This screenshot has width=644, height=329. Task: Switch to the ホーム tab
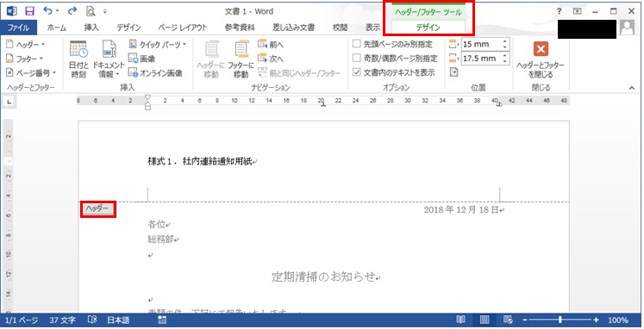57,28
